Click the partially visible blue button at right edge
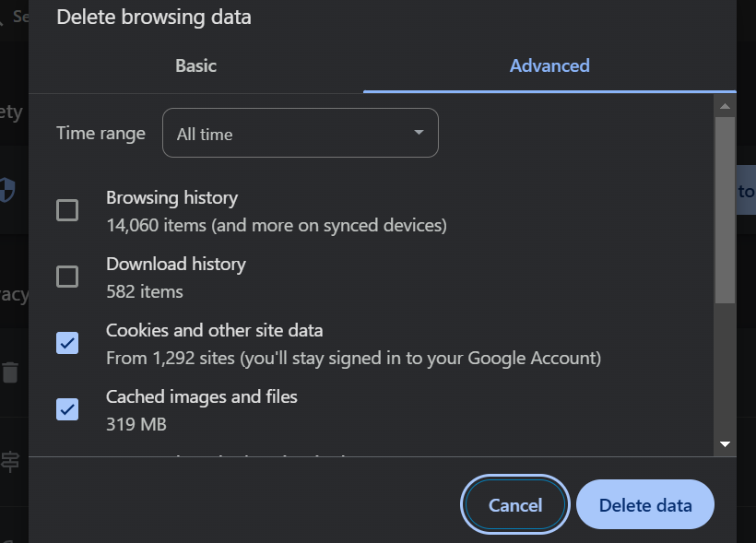Viewport: 756px width, 543px height. coord(745,191)
